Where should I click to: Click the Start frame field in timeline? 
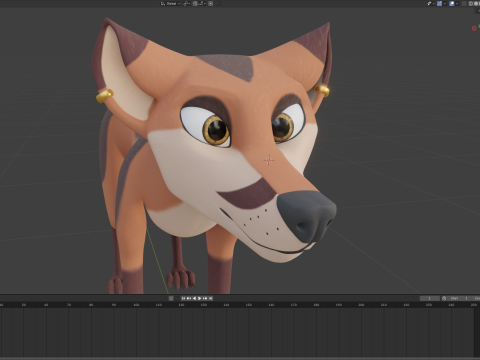pos(459,298)
